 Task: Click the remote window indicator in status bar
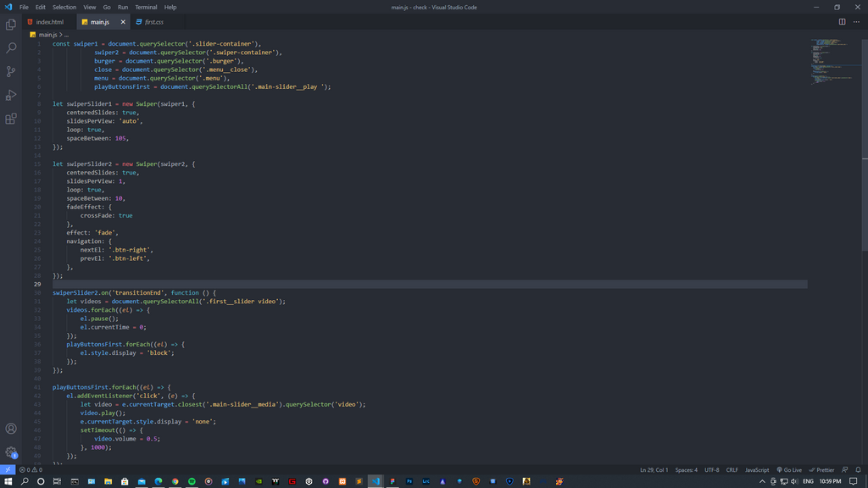(x=8, y=469)
